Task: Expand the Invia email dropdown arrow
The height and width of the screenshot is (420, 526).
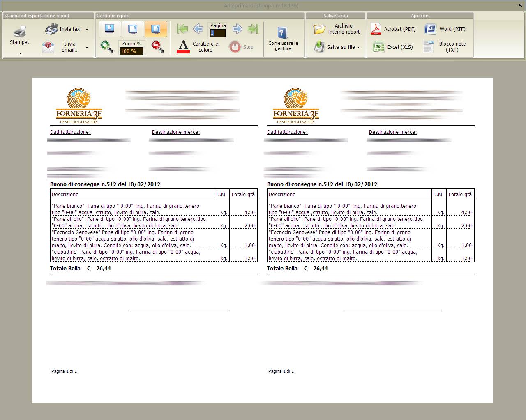Action: [x=87, y=47]
